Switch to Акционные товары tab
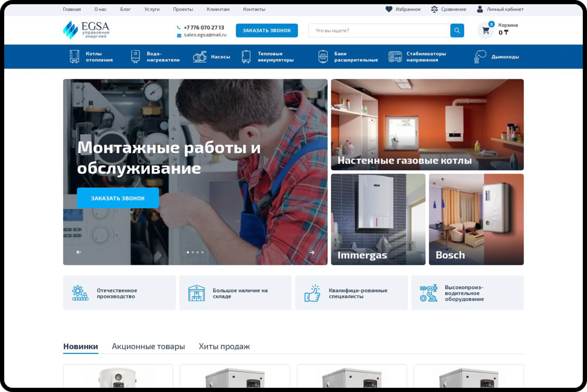Screen dimensions: 587x392 point(148,346)
